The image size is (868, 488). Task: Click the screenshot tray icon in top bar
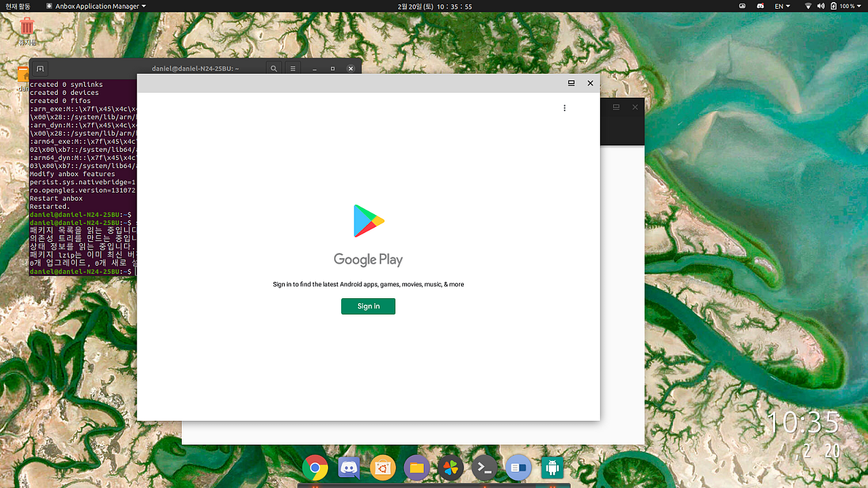[x=743, y=6]
